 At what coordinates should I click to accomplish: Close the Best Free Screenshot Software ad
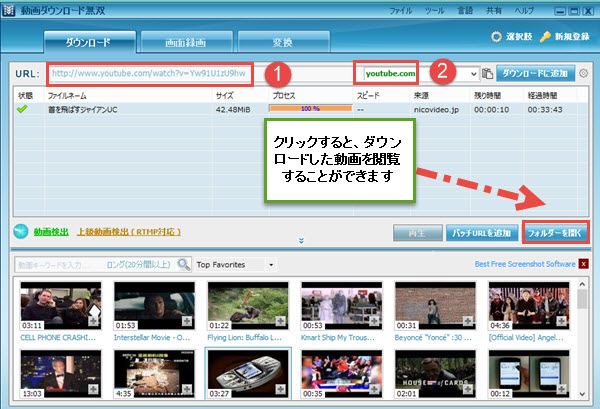pyautogui.click(x=584, y=264)
